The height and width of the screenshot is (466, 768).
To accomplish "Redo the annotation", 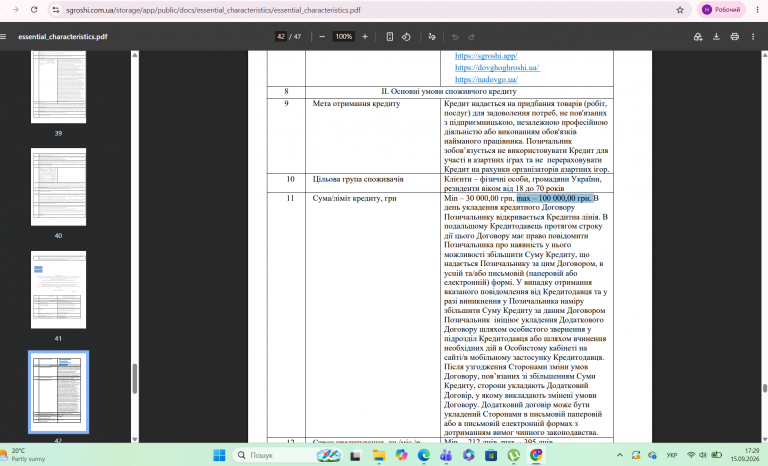I will 471,37.
